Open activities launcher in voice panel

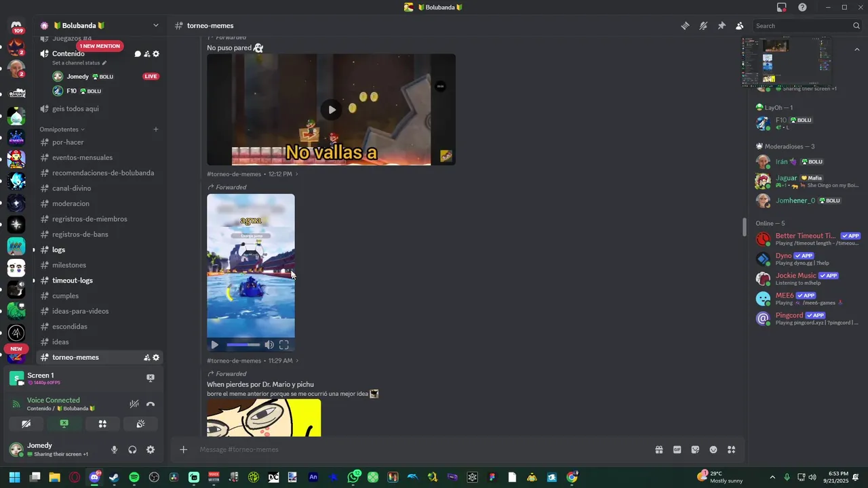(x=102, y=424)
